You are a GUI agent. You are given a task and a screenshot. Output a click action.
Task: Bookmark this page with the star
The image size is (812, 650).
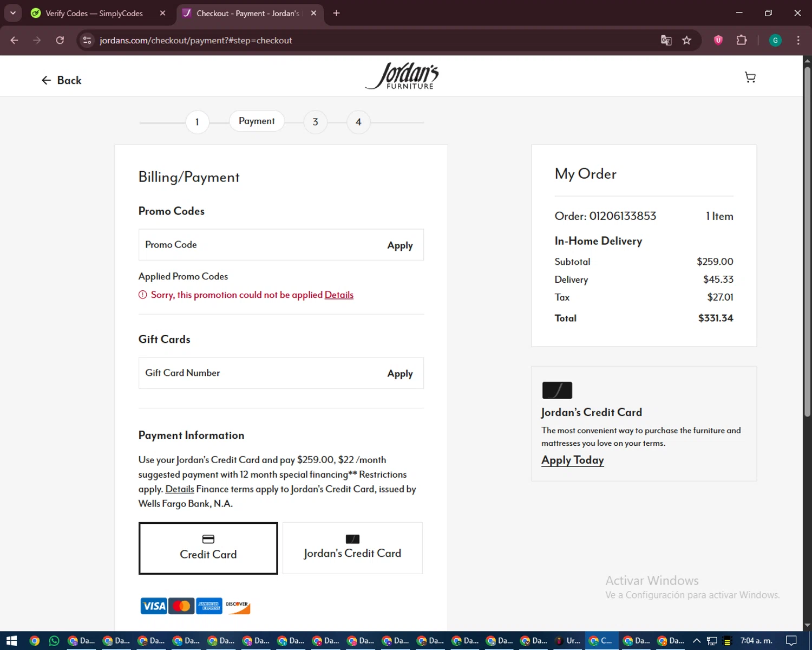tap(686, 40)
